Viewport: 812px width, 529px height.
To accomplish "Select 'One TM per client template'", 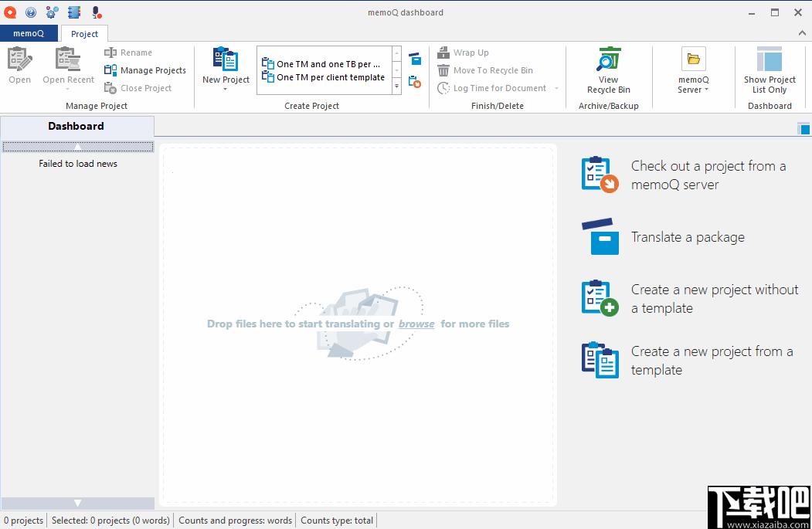I will [323, 77].
